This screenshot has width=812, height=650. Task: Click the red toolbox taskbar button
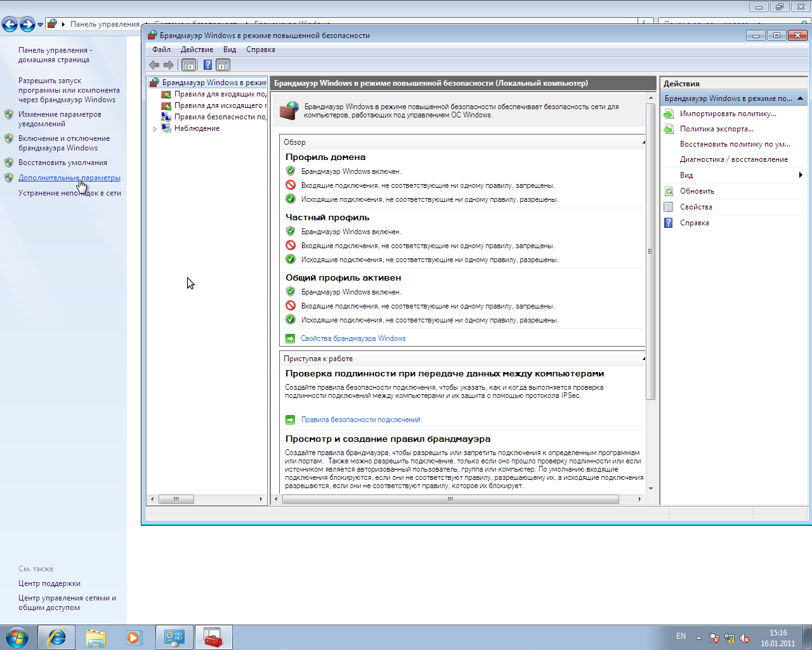[214, 637]
